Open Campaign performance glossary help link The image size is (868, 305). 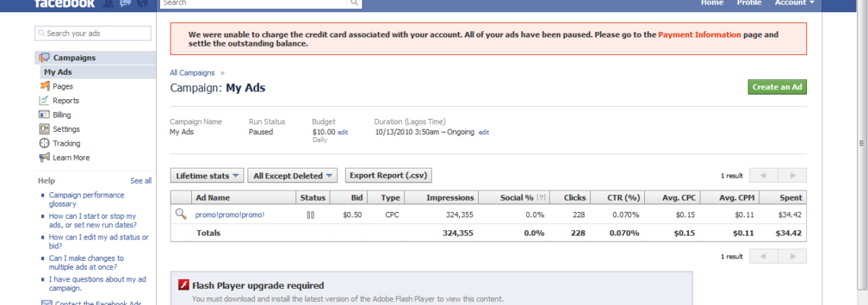(x=87, y=200)
